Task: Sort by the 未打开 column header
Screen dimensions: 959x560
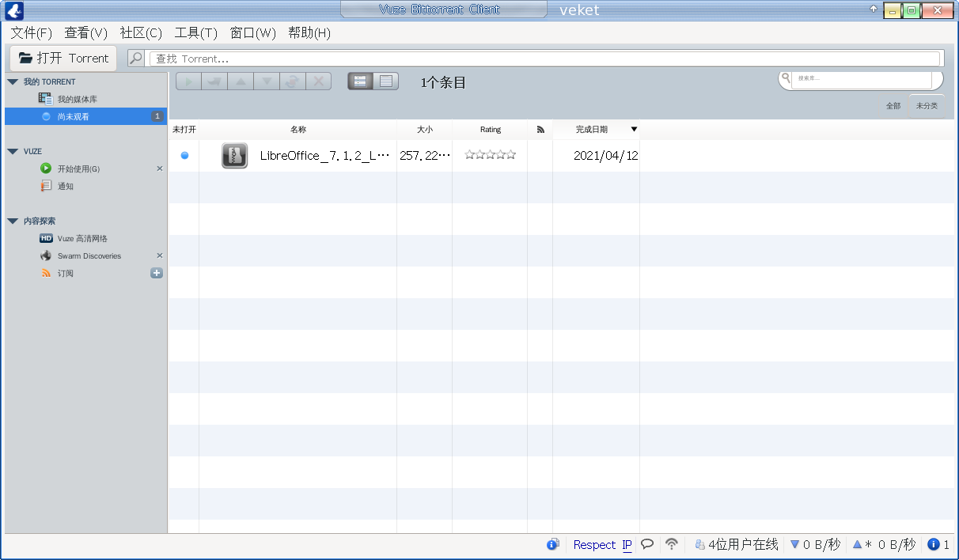Action: pyautogui.click(x=184, y=129)
